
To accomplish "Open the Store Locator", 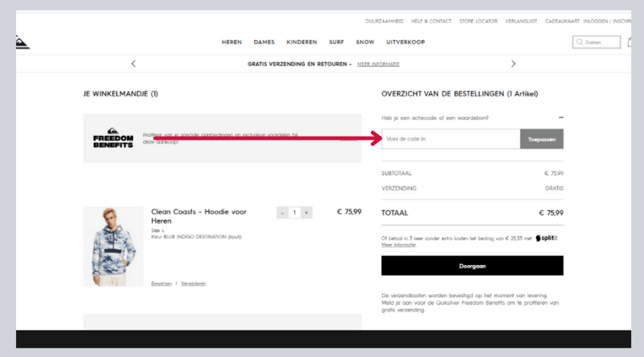I will 478,21.
